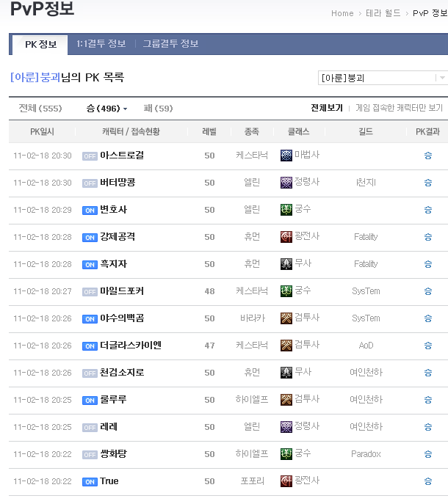Switch to the 1:1결투 정보 tab

pos(101,44)
